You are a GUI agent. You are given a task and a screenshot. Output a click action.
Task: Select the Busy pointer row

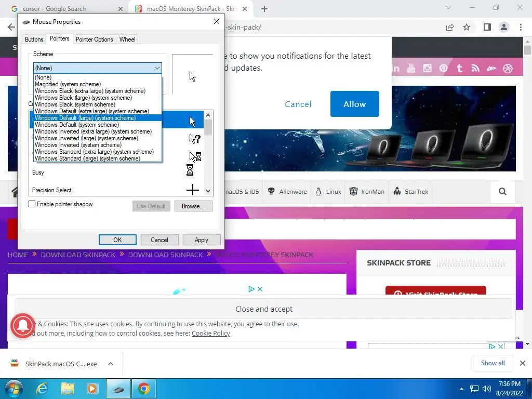click(116, 172)
